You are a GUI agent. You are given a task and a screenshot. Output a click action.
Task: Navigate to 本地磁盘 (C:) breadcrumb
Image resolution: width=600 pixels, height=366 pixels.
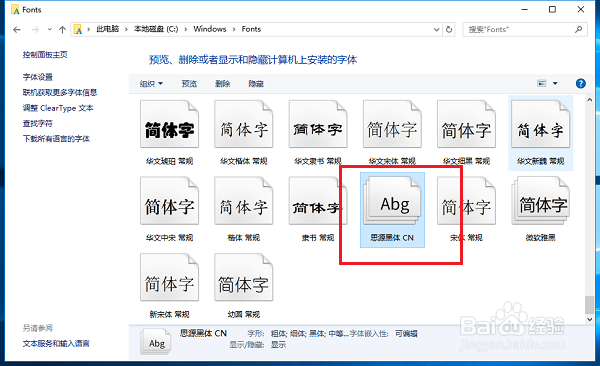coord(156,29)
